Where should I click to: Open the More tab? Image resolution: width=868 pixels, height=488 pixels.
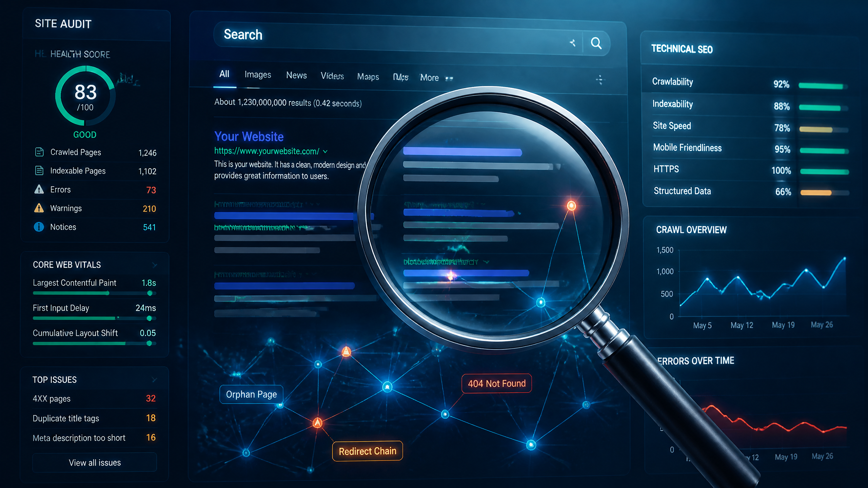pos(429,78)
